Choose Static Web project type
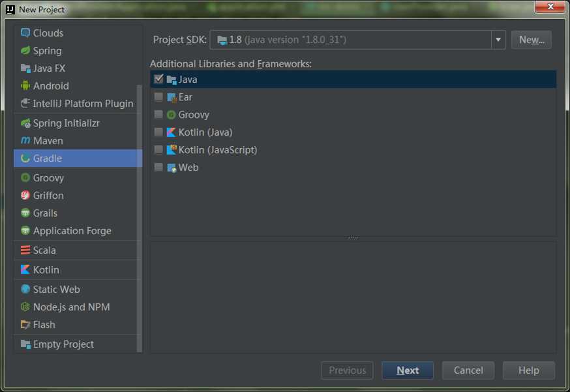 click(x=78, y=290)
